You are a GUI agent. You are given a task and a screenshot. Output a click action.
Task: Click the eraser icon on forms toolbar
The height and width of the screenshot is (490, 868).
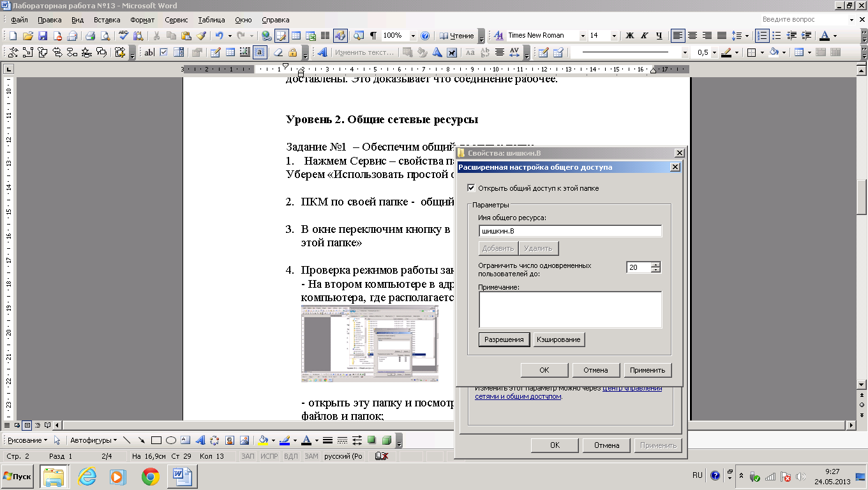coord(278,52)
